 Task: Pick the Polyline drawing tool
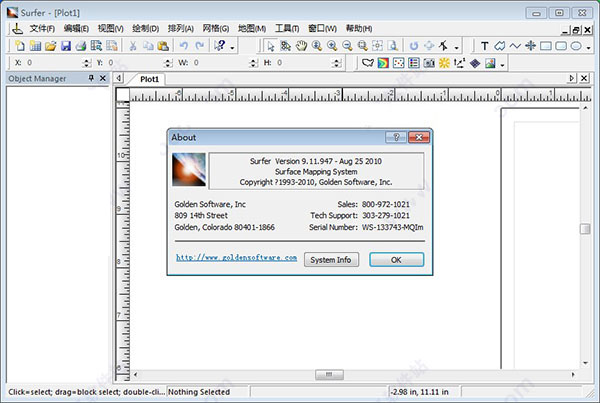515,46
